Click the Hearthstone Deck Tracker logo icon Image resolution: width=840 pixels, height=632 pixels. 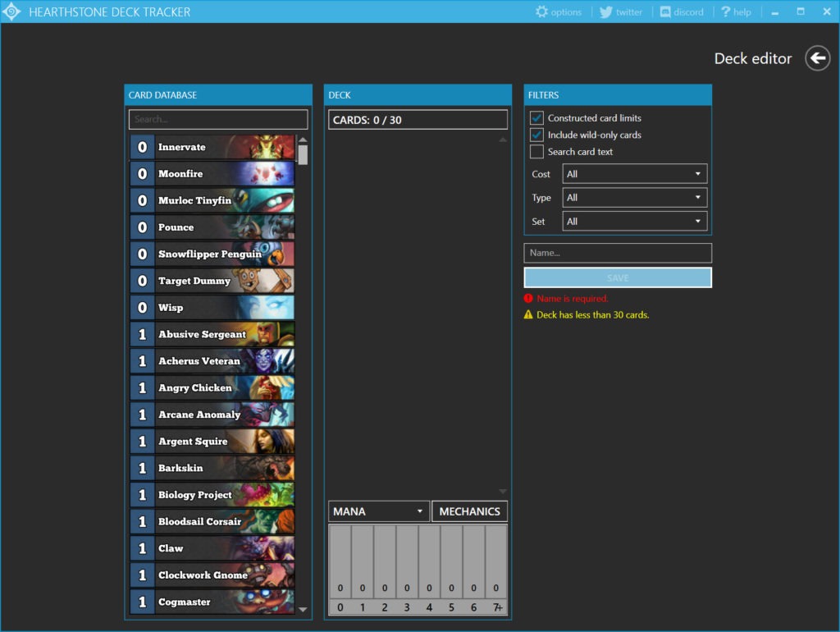coord(11,11)
